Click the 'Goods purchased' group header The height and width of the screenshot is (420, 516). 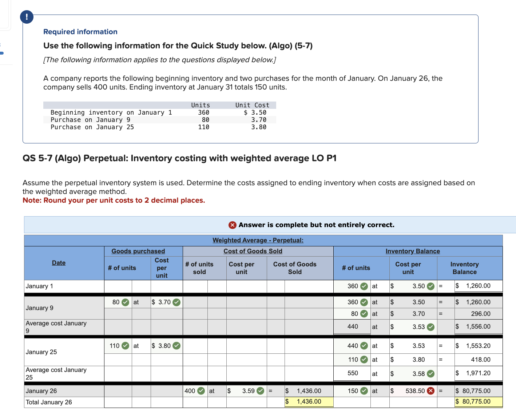coord(138,251)
